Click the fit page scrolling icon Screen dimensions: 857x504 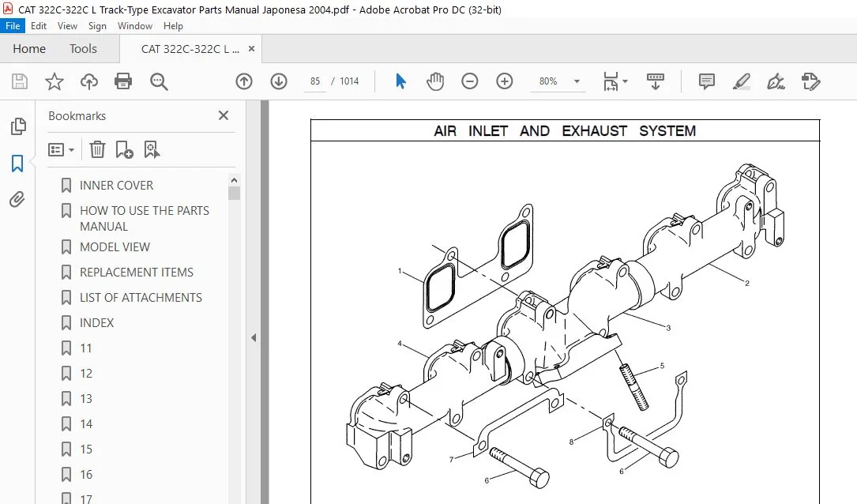[x=611, y=81]
